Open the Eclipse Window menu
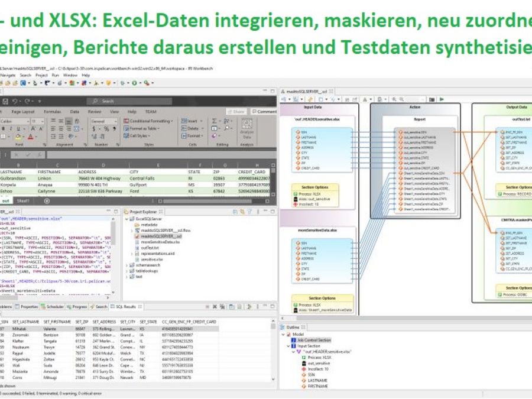Image resolution: width=532 pixels, height=399 pixels. (x=70, y=75)
